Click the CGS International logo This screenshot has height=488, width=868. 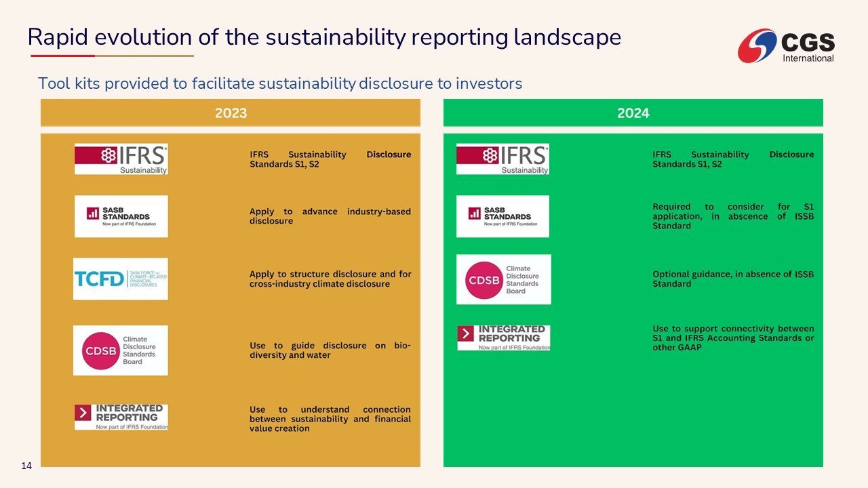pos(787,46)
